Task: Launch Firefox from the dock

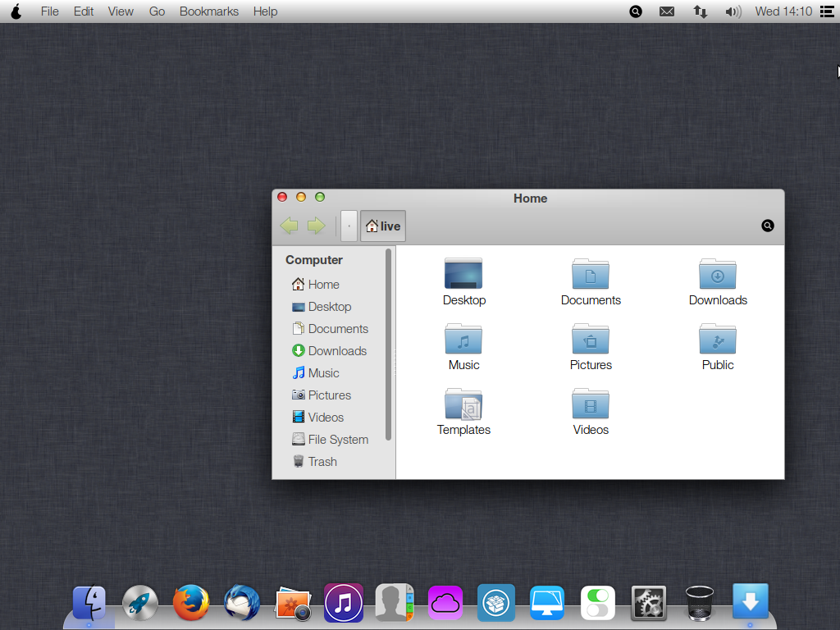Action: tap(191, 603)
